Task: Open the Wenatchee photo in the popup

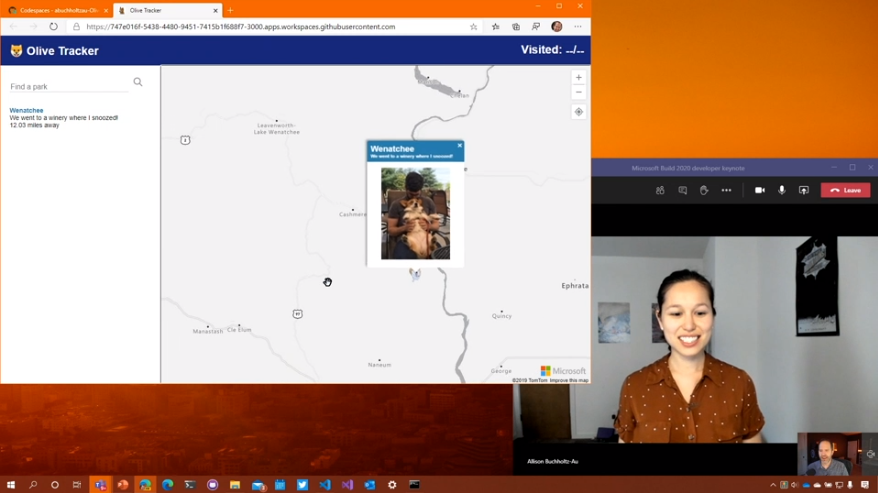Action: [x=415, y=213]
